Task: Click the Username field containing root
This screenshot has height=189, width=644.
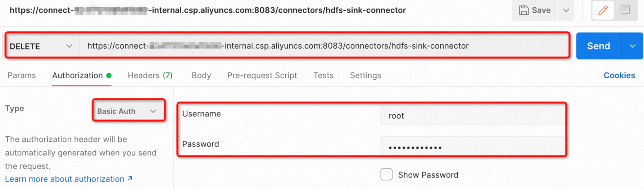Action: pos(471,116)
